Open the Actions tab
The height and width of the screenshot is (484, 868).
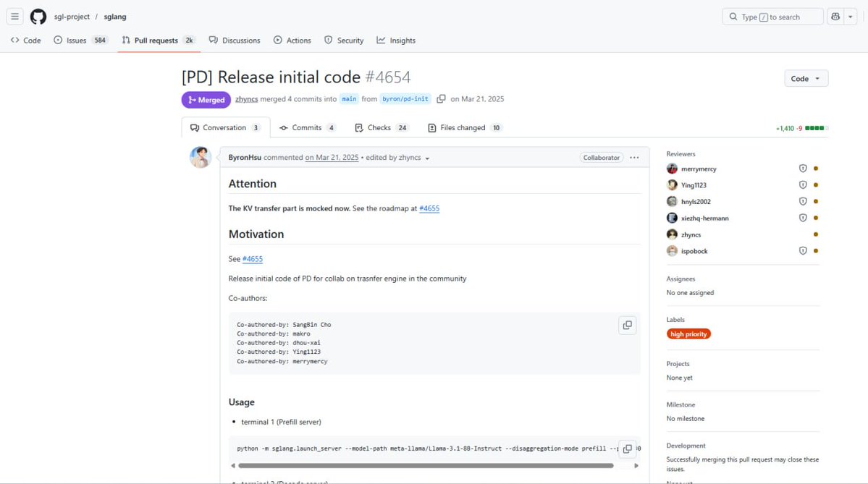point(292,41)
